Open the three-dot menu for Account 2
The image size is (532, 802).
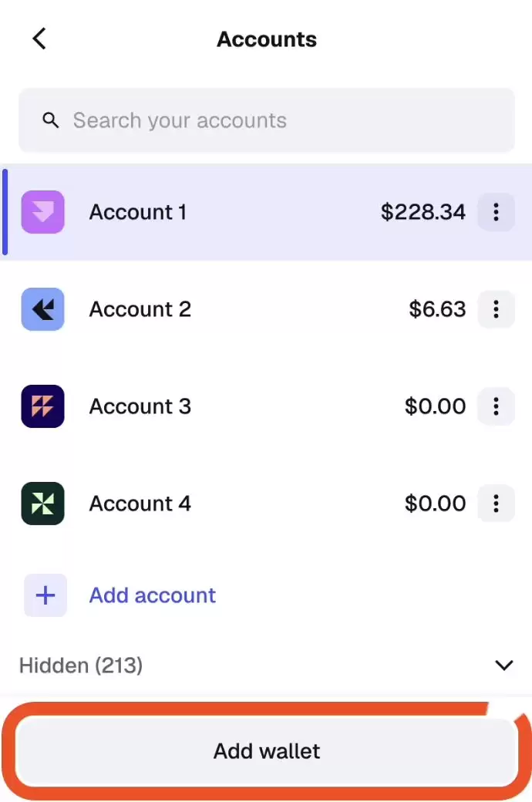[x=496, y=309]
